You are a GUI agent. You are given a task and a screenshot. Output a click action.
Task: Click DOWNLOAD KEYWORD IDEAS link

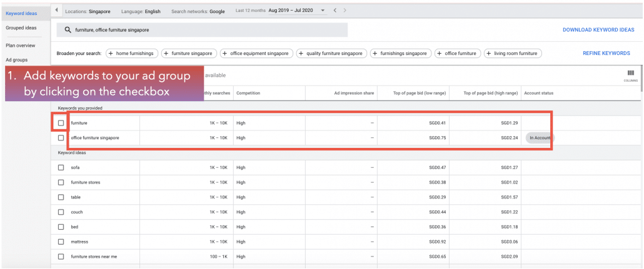598,30
